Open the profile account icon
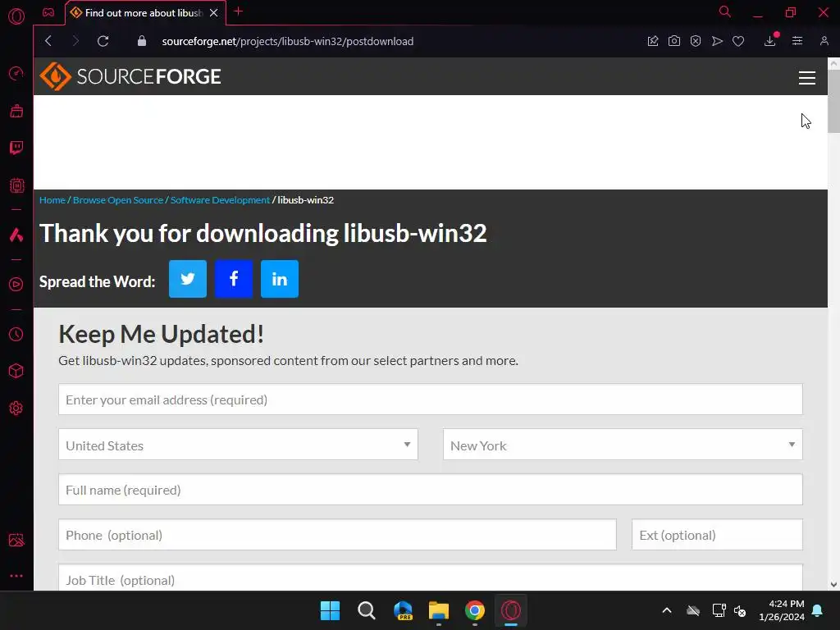This screenshot has width=840, height=630. [824, 41]
